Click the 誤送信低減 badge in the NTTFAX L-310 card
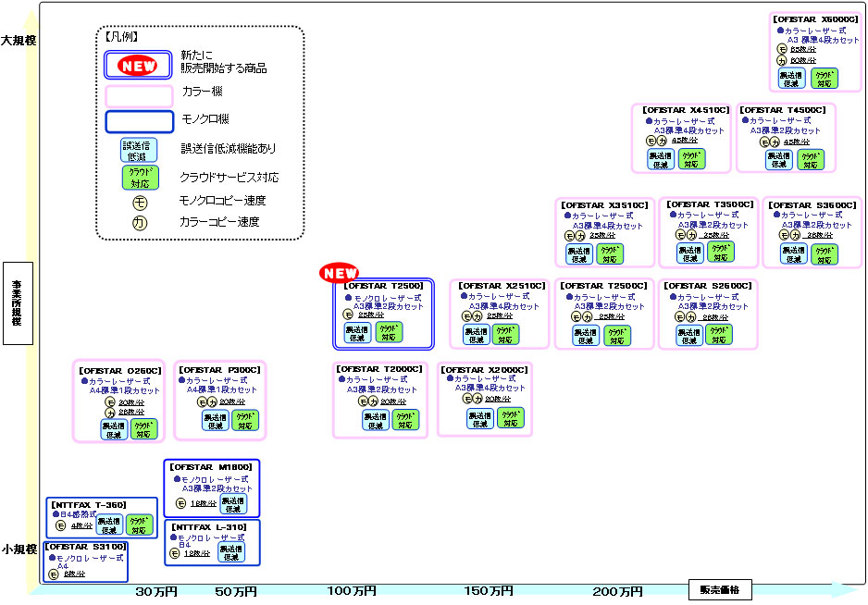This screenshot has width=868, height=605. coord(231,552)
